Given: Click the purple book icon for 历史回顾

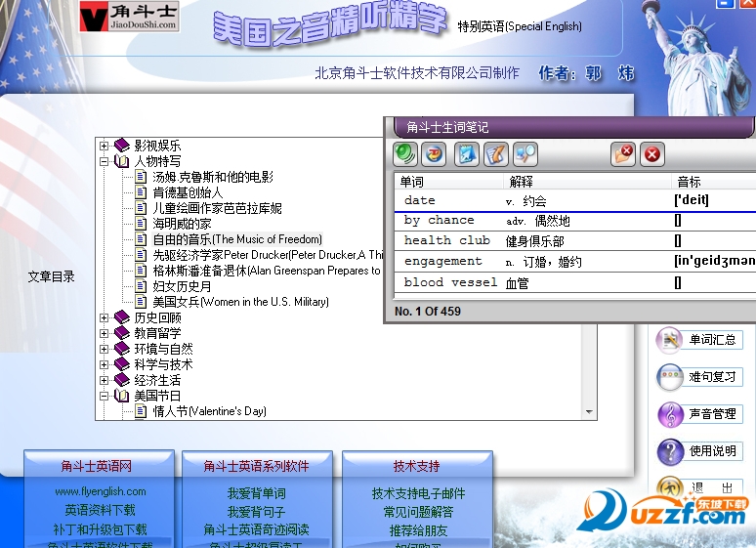Looking at the screenshot, I should tap(122, 317).
